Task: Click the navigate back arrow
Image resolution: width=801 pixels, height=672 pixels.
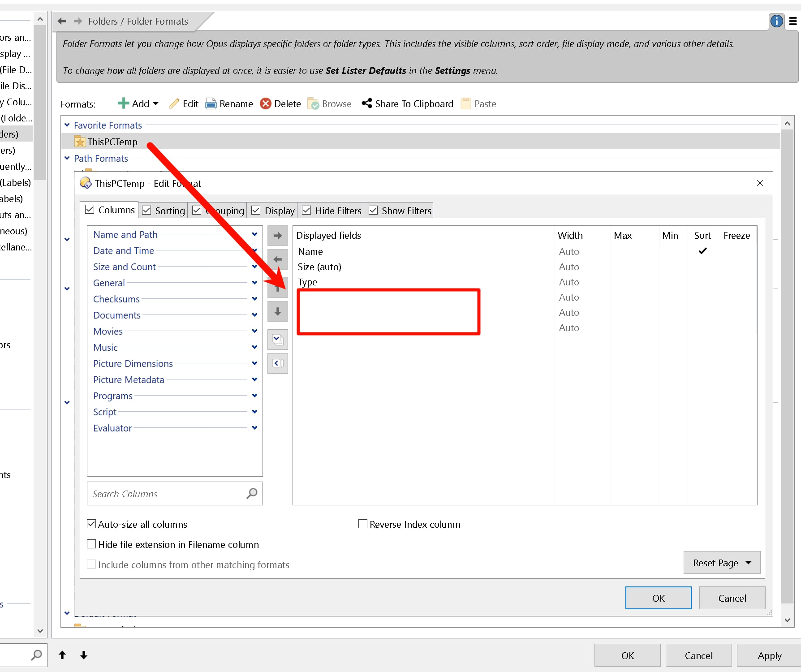Action: coord(62,21)
